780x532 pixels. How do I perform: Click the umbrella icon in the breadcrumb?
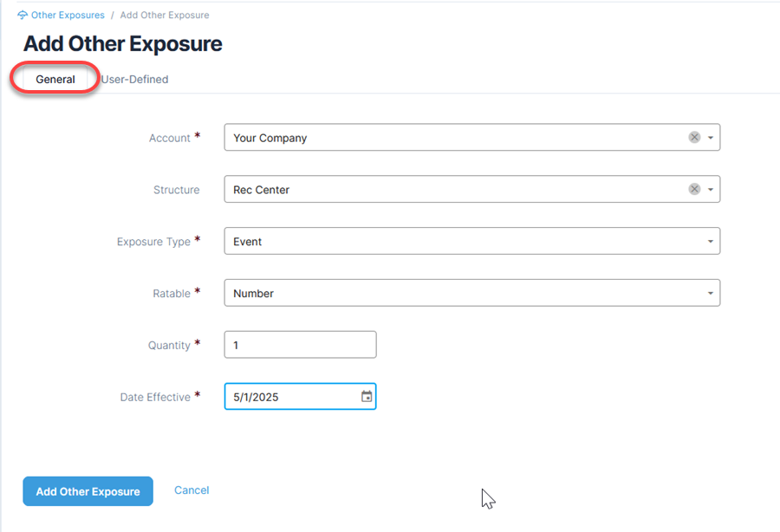(x=23, y=15)
